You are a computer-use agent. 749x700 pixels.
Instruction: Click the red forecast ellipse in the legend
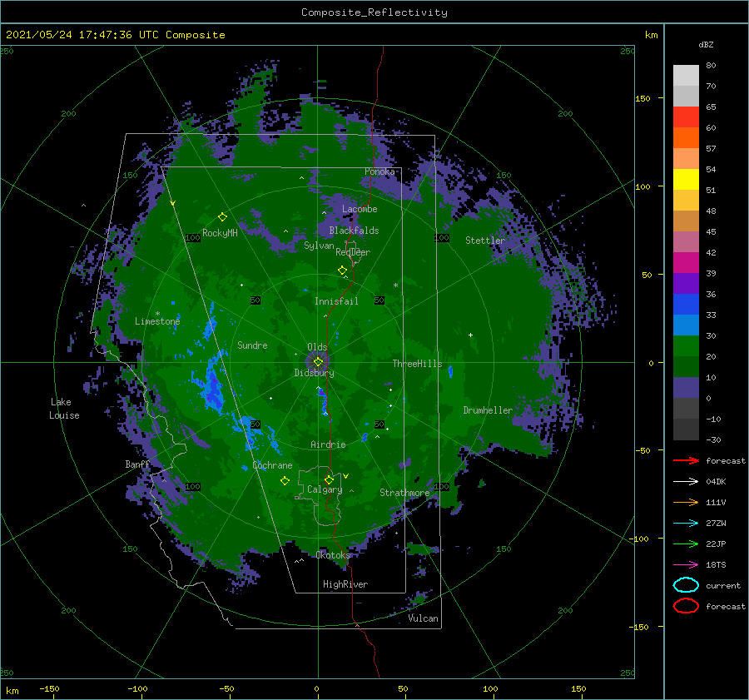pyautogui.click(x=686, y=606)
